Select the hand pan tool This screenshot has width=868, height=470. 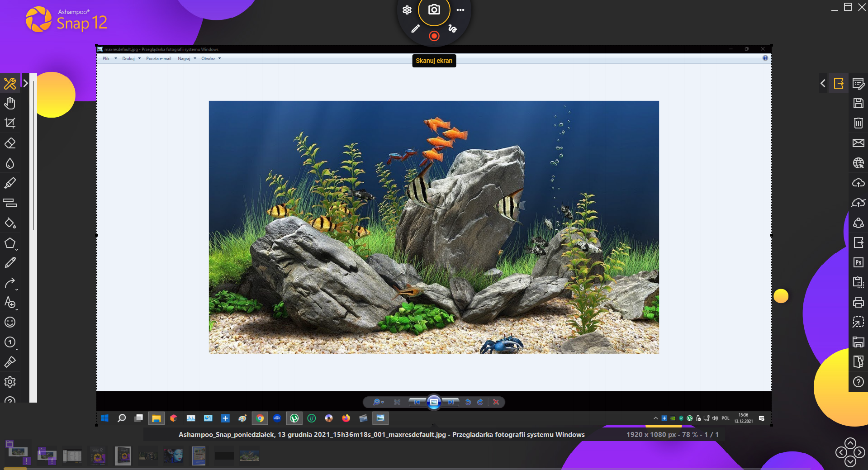pyautogui.click(x=10, y=103)
